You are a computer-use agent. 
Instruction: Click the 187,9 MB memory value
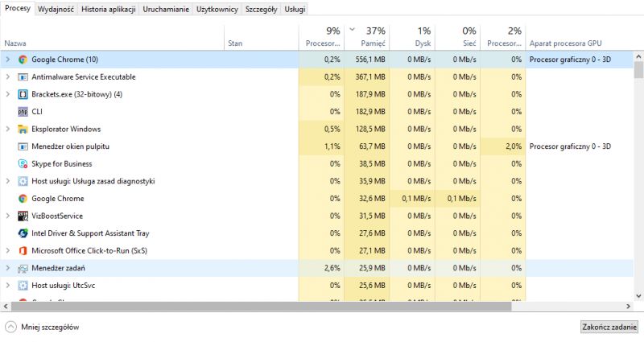[x=370, y=94]
